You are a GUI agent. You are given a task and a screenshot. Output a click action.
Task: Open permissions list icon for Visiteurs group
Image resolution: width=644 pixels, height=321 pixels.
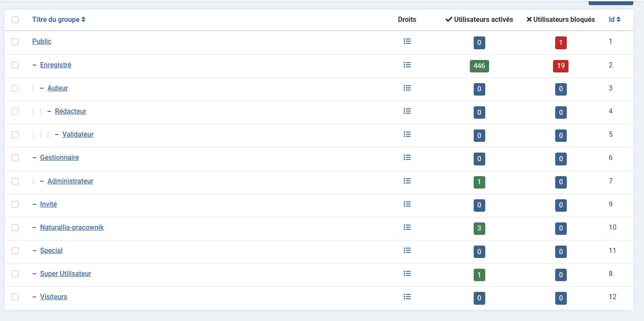(407, 297)
